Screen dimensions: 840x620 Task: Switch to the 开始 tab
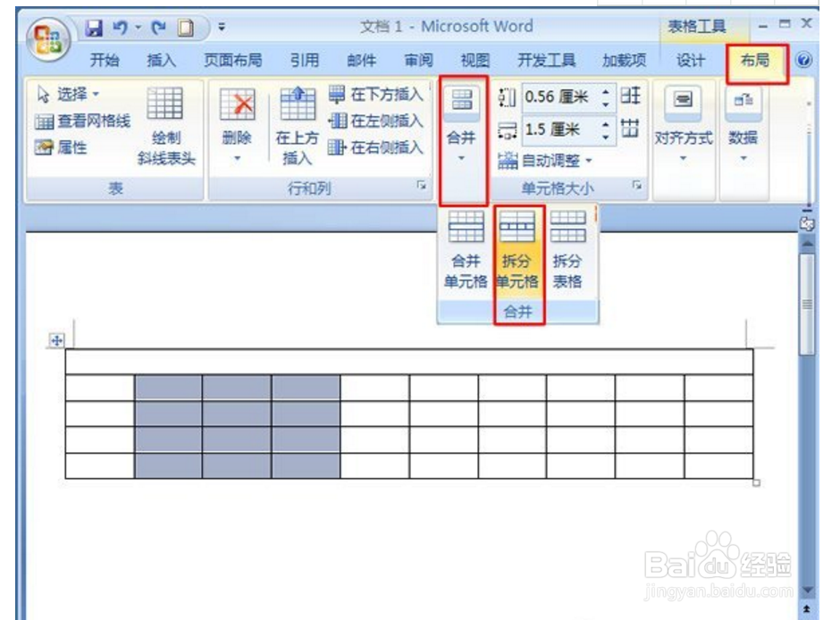[x=105, y=60]
